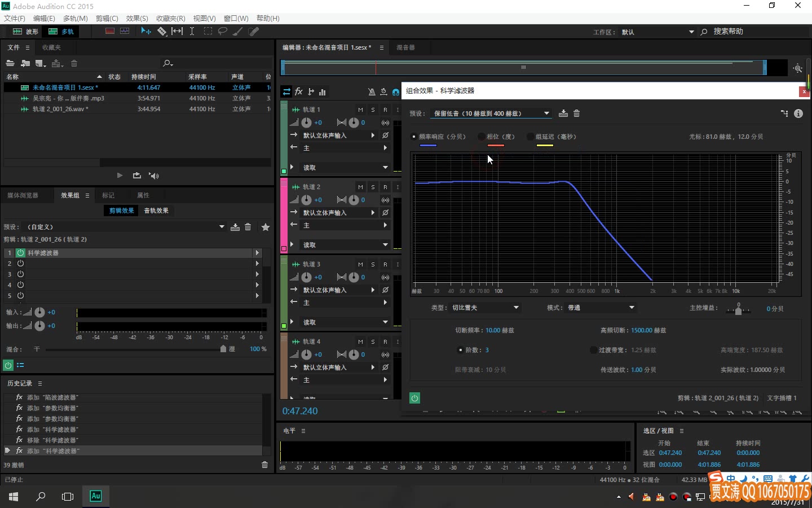Select the 过渡带宽 radio option
This screenshot has width=812, height=508.
[x=593, y=350]
